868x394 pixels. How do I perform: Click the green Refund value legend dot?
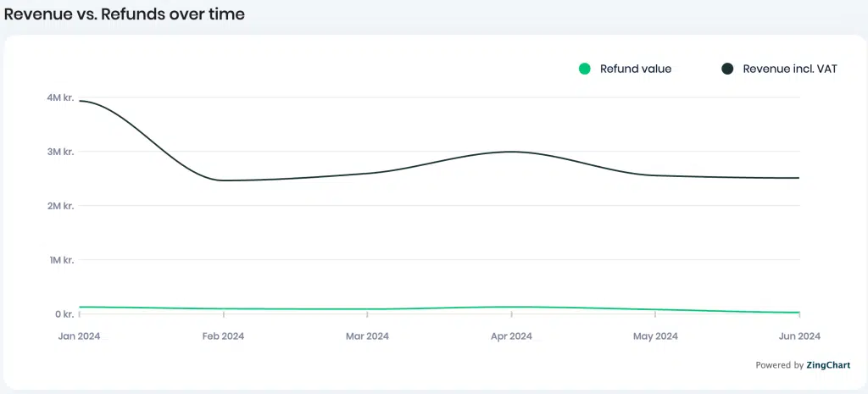(x=585, y=69)
